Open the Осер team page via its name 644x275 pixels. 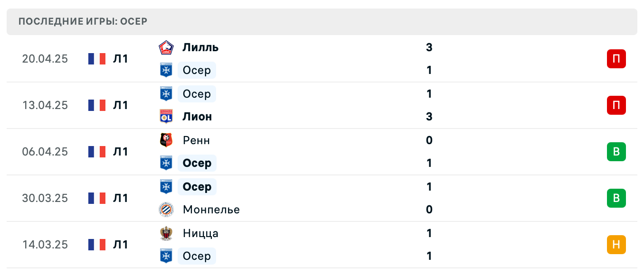(x=197, y=70)
